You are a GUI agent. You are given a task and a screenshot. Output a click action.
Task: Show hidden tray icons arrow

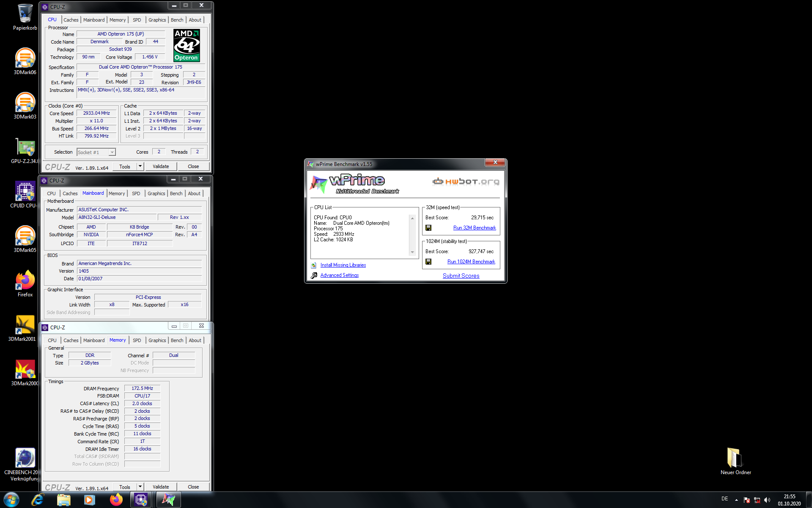coord(736,500)
